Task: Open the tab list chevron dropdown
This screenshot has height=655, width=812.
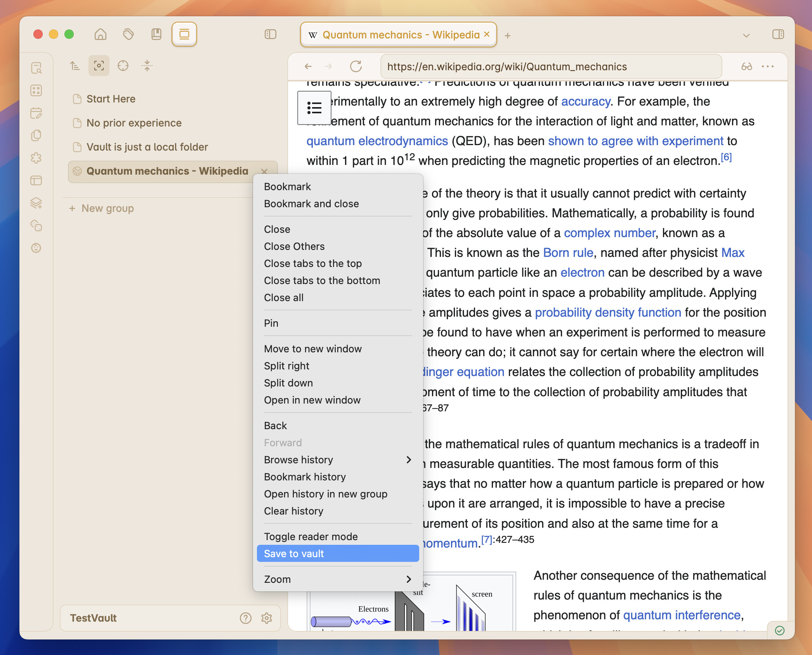Action: 746,35
